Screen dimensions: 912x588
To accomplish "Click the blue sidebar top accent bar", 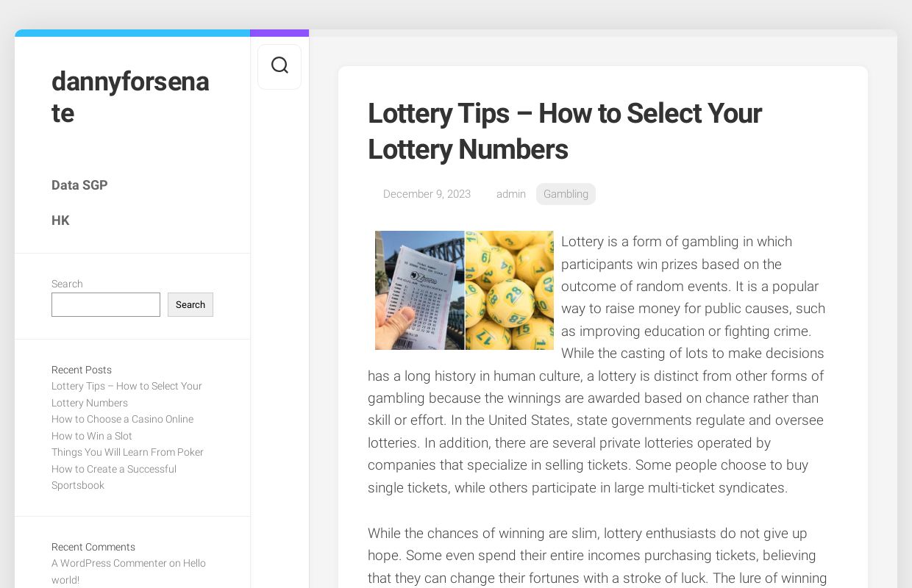I will (x=132, y=33).
